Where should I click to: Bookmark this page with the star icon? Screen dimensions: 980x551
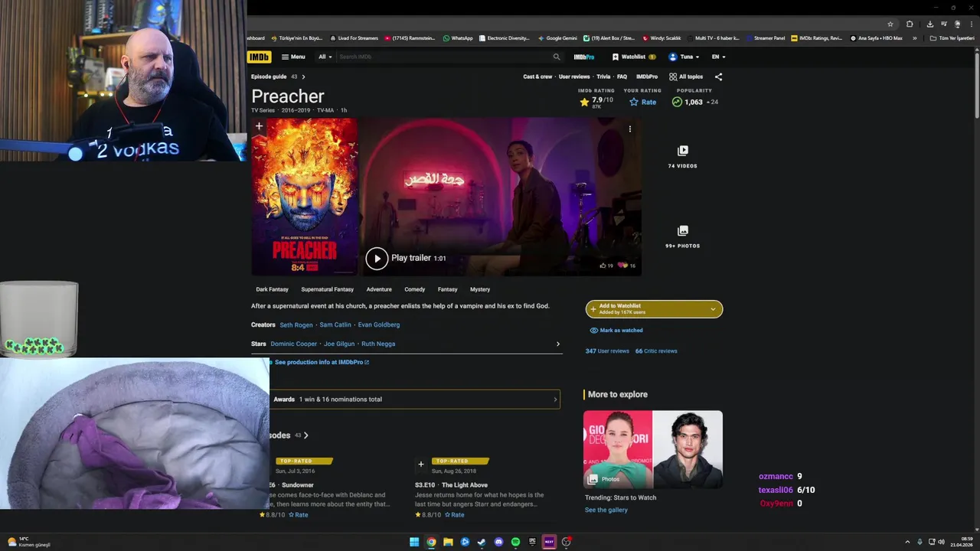coord(890,24)
